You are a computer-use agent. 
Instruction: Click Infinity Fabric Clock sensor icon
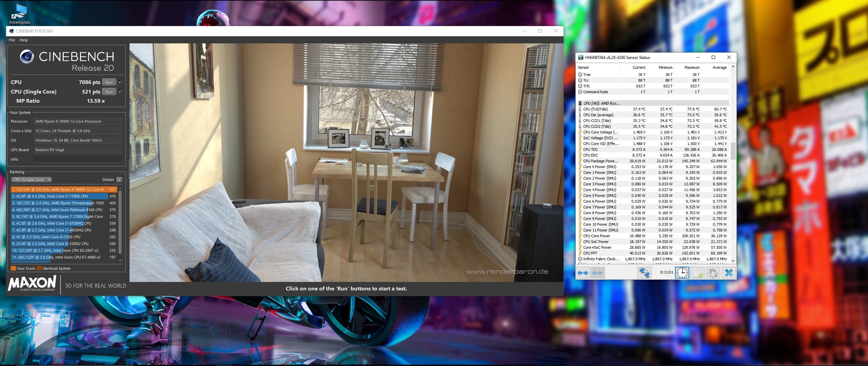click(580, 259)
